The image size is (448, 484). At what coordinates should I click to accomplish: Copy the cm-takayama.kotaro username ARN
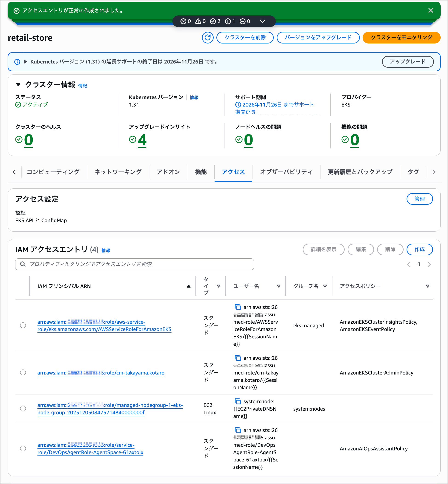point(238,358)
